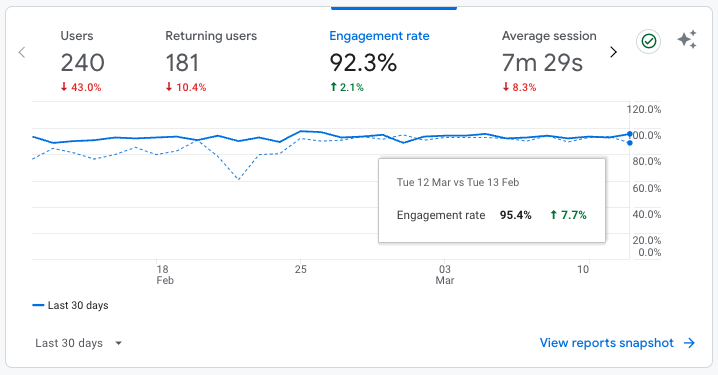
Task: Click the Last 30 days legend entry
Action: (70, 305)
